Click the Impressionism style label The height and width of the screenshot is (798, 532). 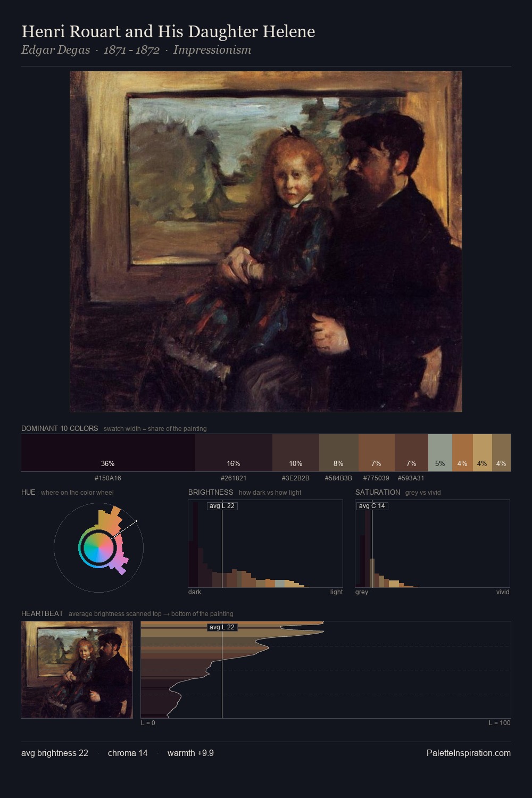[x=212, y=50]
